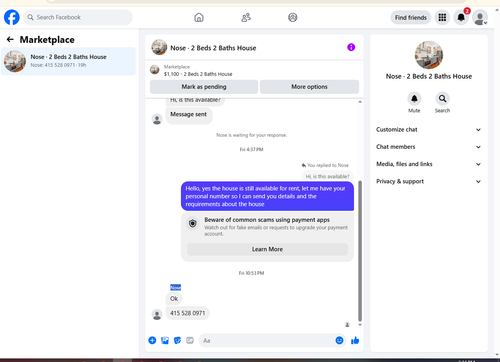Image resolution: width=500 pixels, height=362 pixels.
Task: Open the listing photo in right panel
Action: tap(429, 55)
